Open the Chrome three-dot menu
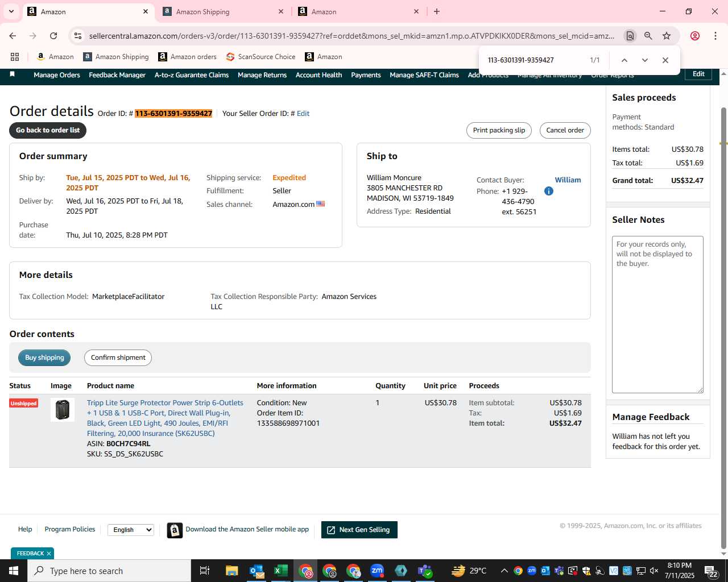 pos(715,36)
